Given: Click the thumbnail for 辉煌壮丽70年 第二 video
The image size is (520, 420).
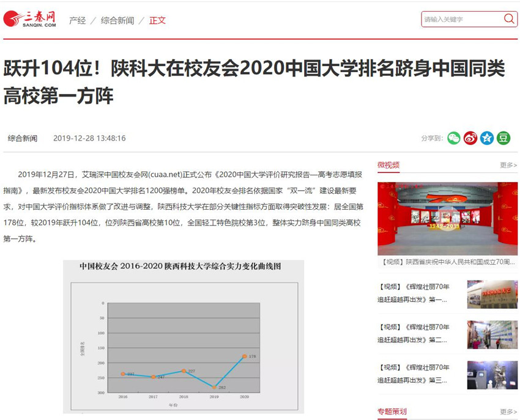Looking at the screenshot, I should [492, 334].
